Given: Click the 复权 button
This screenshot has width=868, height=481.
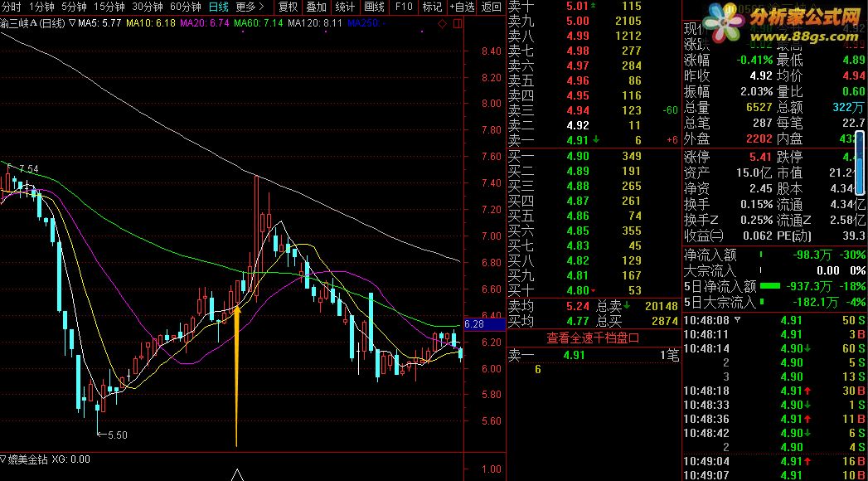Looking at the screenshot, I should point(288,7).
